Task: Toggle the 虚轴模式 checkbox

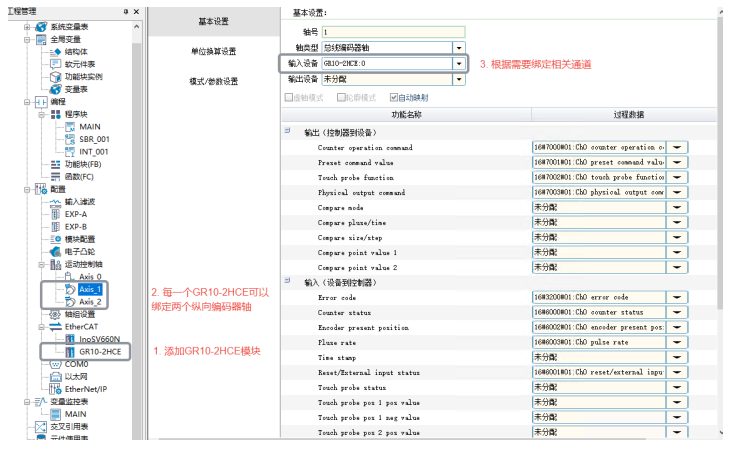Action: [x=288, y=98]
